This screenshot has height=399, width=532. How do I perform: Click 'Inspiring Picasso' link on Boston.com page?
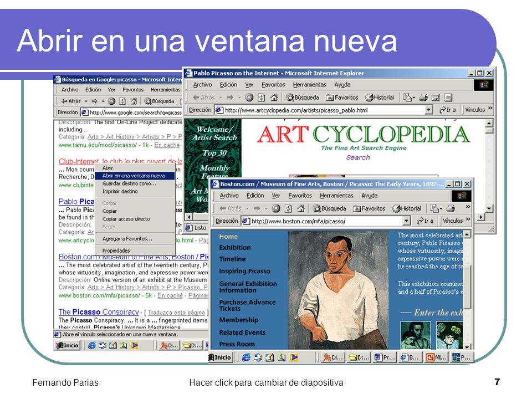pos(244,271)
